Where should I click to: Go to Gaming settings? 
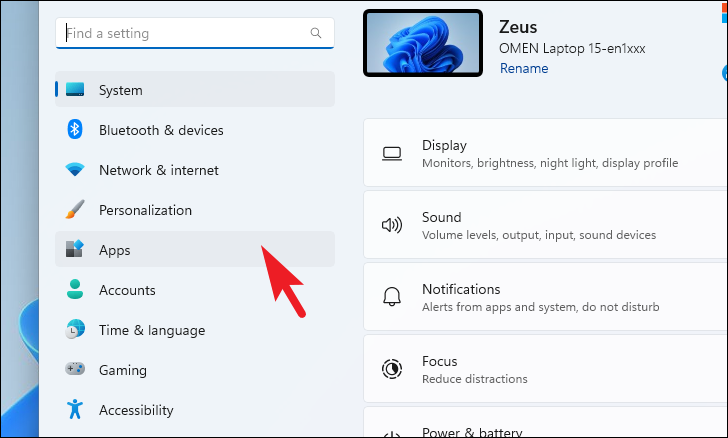pos(195,369)
